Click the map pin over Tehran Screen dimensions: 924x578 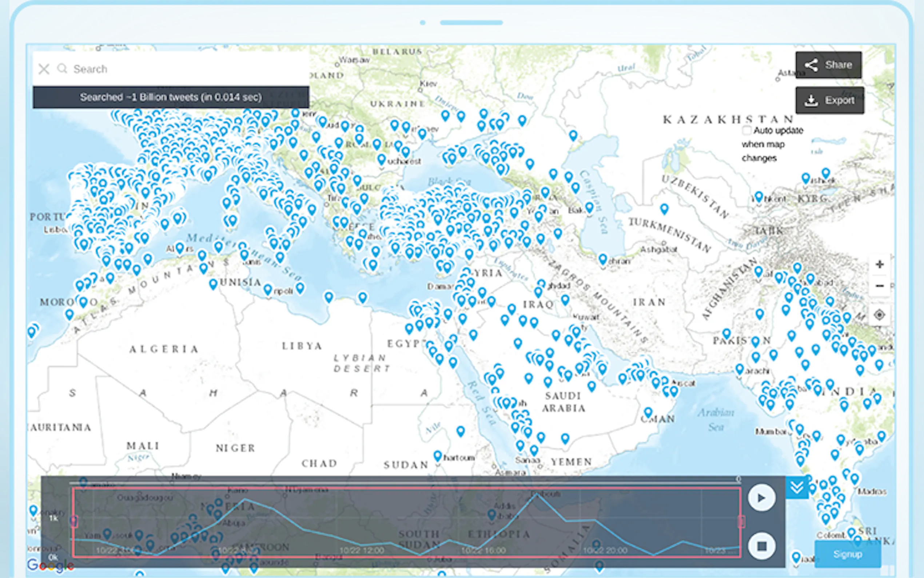[x=602, y=259]
